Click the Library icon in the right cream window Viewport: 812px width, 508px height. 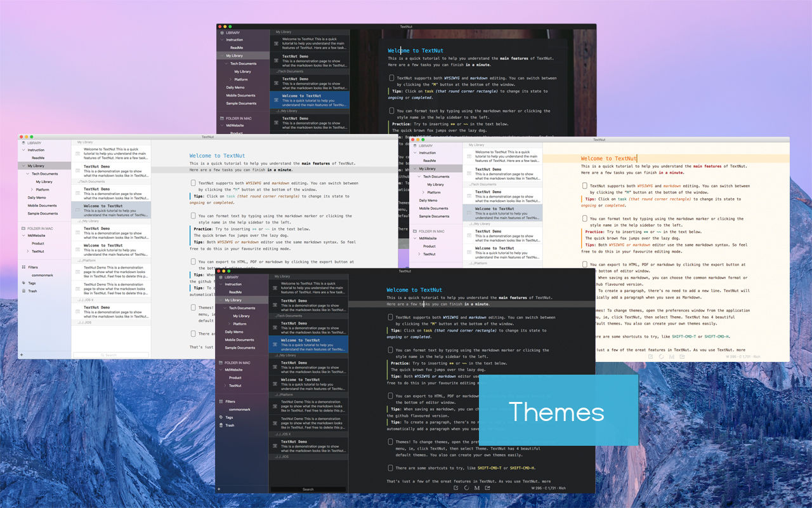click(x=415, y=145)
